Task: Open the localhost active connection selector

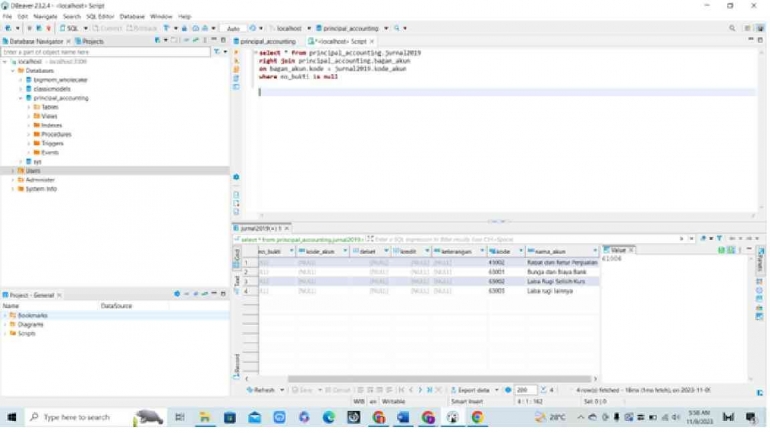Action: [290, 28]
